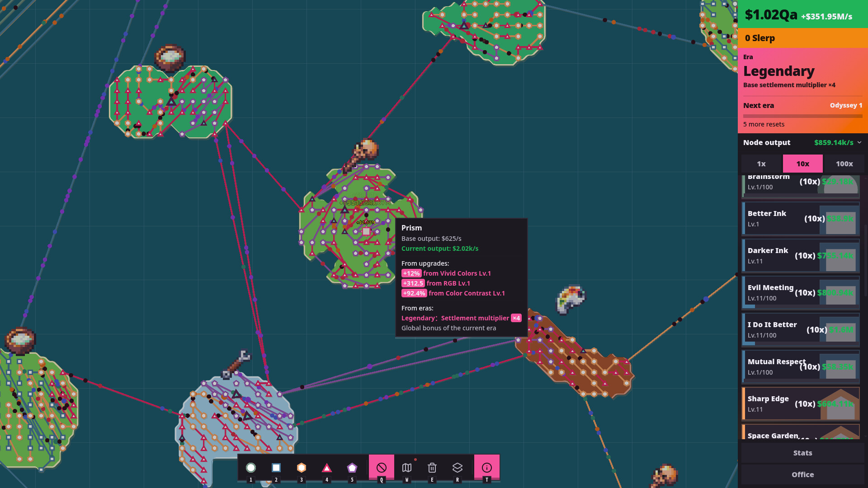Buy the I Do It Better upgrade
This screenshot has width=868, height=488.
click(801, 330)
